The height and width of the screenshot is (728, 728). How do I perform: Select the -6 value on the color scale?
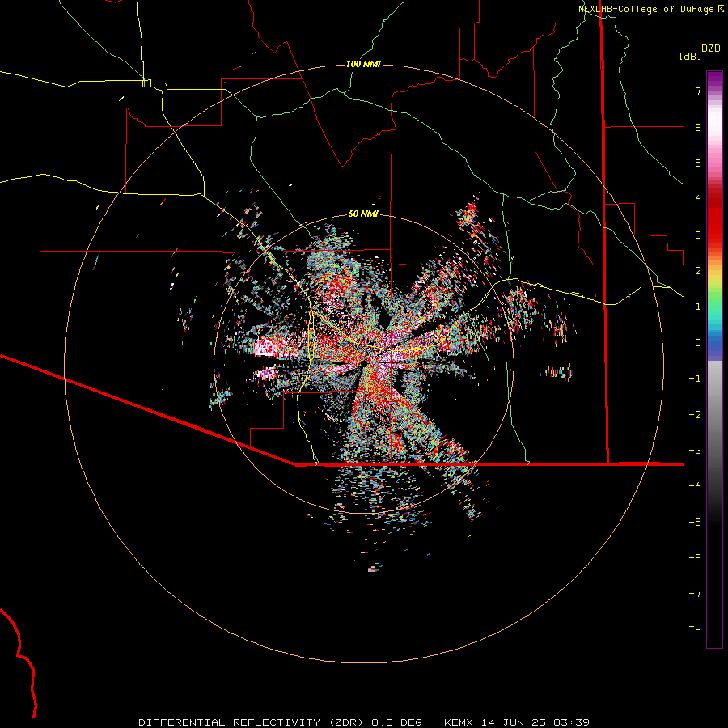695,558
